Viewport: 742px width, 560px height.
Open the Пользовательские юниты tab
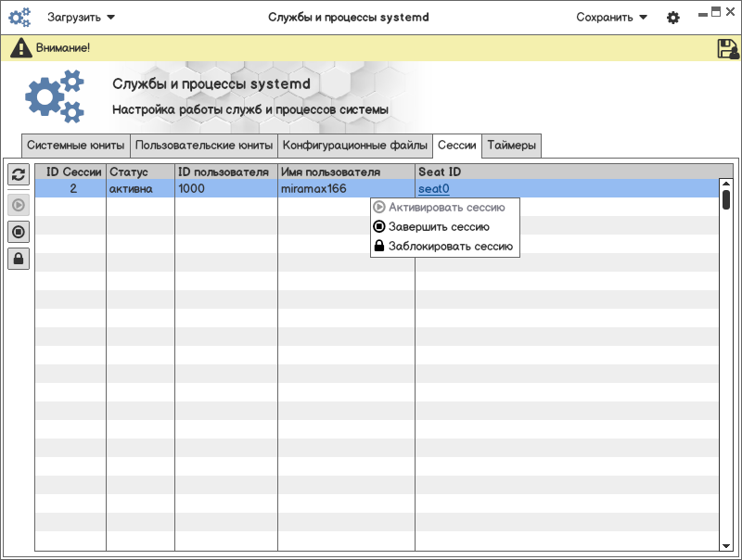(204, 146)
